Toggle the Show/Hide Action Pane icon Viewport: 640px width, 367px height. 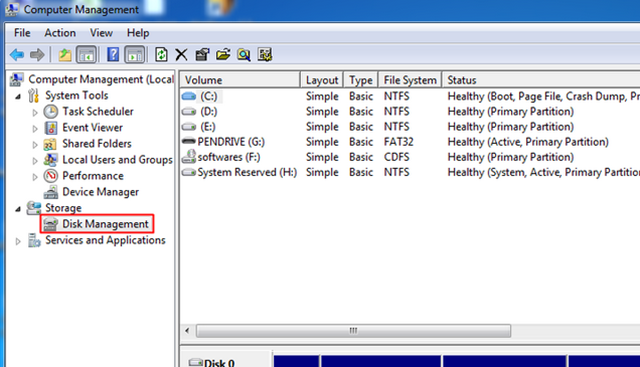click(135, 54)
